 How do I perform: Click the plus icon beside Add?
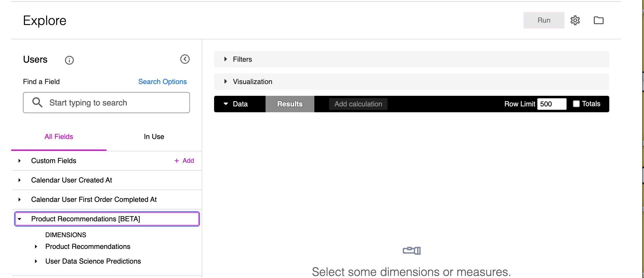pyautogui.click(x=177, y=161)
